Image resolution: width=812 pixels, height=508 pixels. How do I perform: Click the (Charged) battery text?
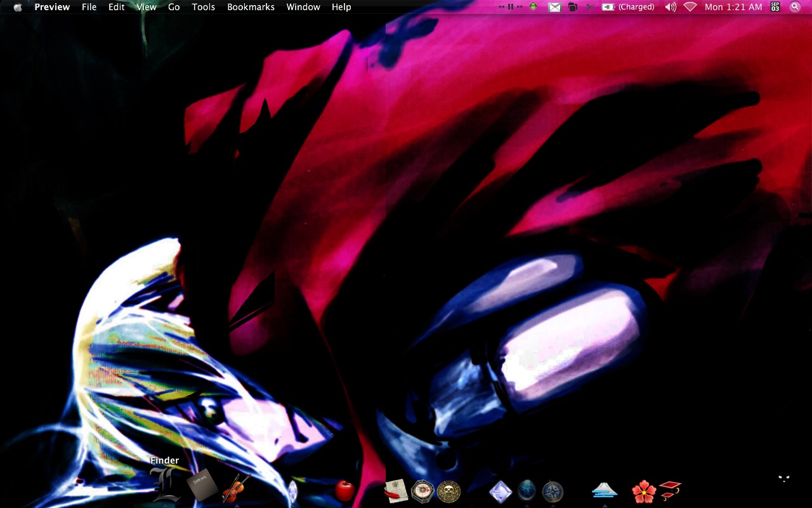636,7
